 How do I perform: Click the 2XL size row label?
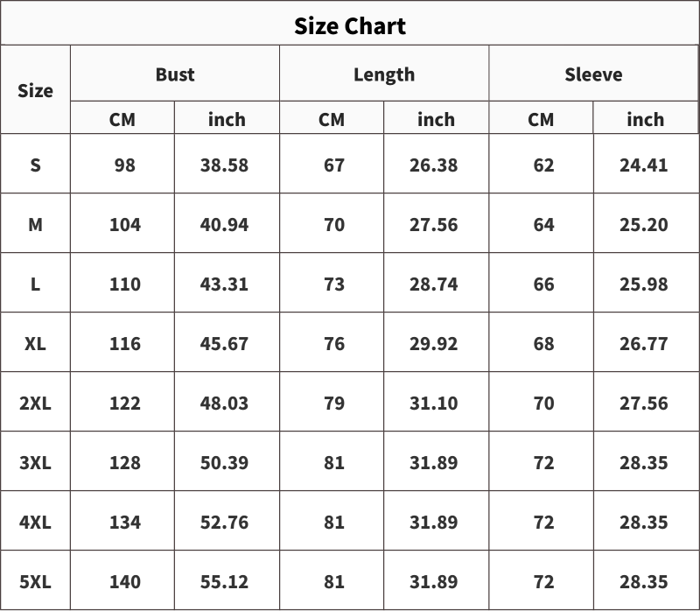point(35,403)
